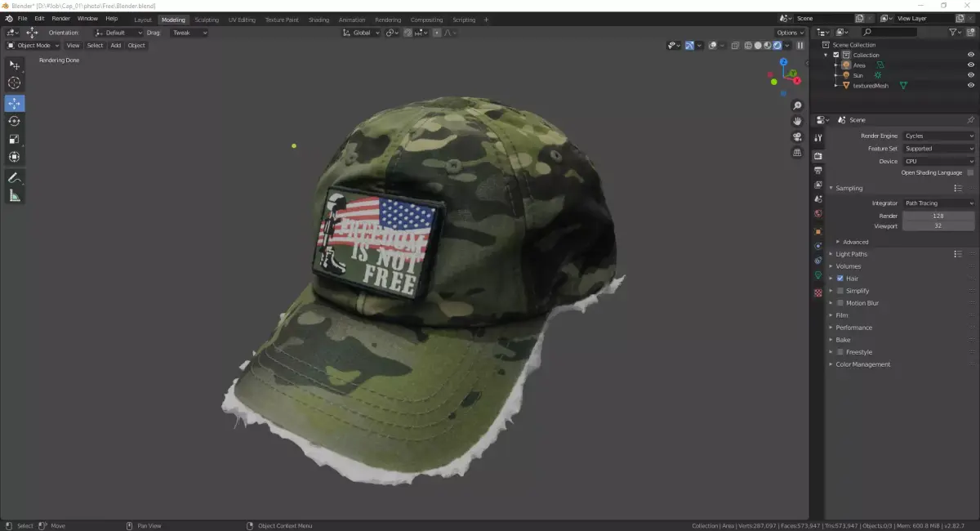The width and height of the screenshot is (980, 531).
Task: Open the Object properties tab
Action: (817, 232)
